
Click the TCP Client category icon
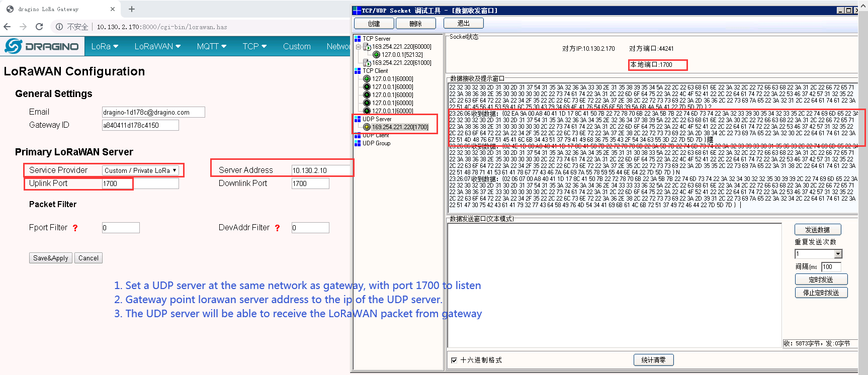(358, 71)
